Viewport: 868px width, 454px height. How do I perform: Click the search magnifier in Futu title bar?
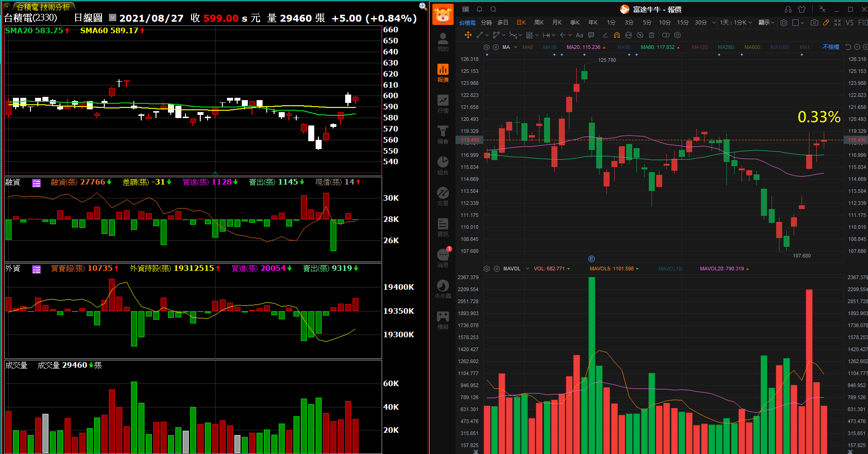pyautogui.click(x=493, y=9)
